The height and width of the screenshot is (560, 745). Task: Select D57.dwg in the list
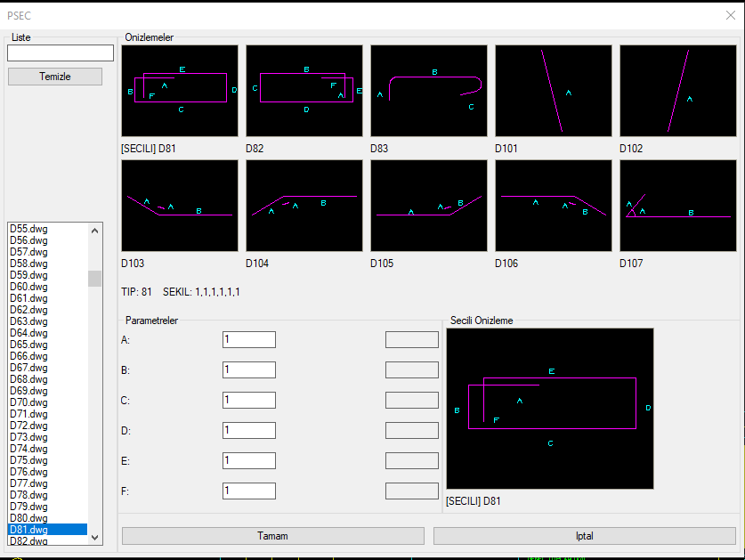(x=47, y=252)
